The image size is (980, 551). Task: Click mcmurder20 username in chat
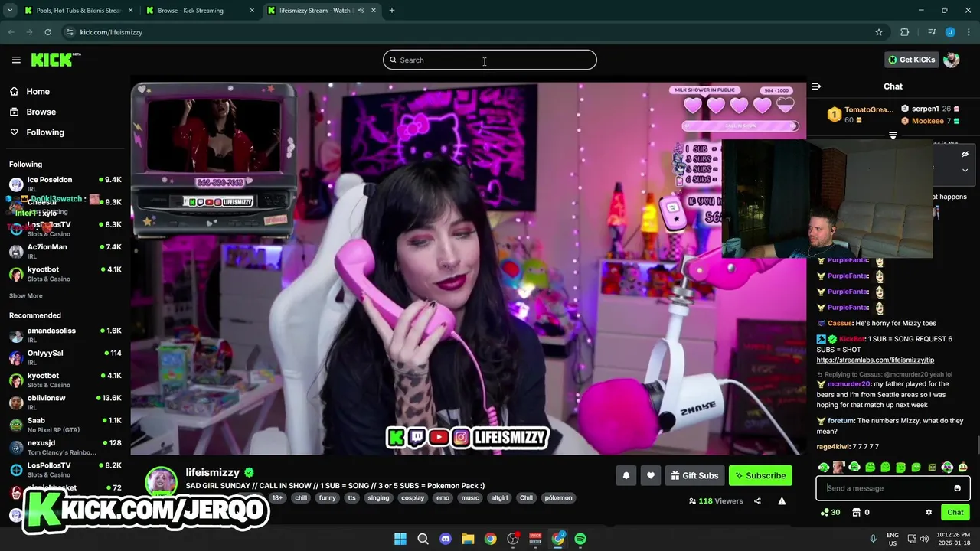[849, 384]
